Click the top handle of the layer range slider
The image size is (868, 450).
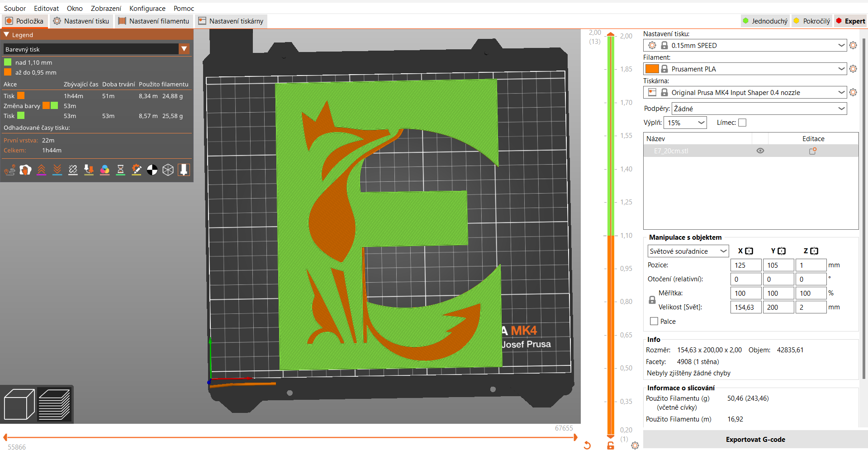click(610, 34)
